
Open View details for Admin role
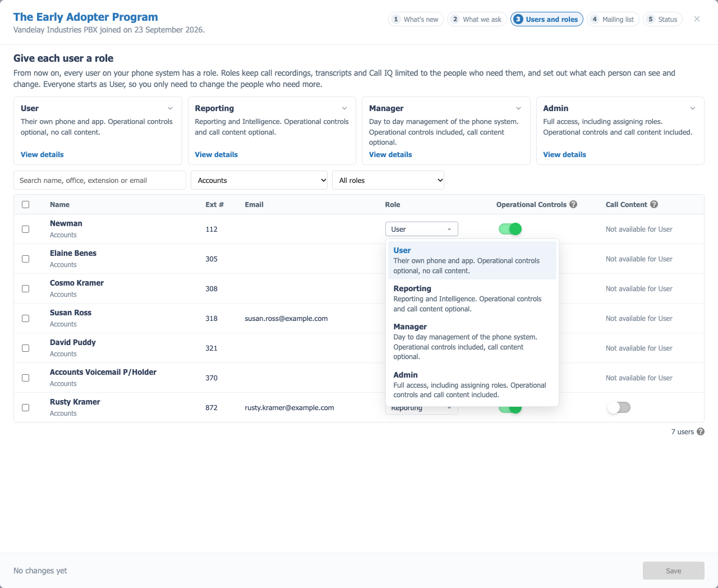point(564,154)
